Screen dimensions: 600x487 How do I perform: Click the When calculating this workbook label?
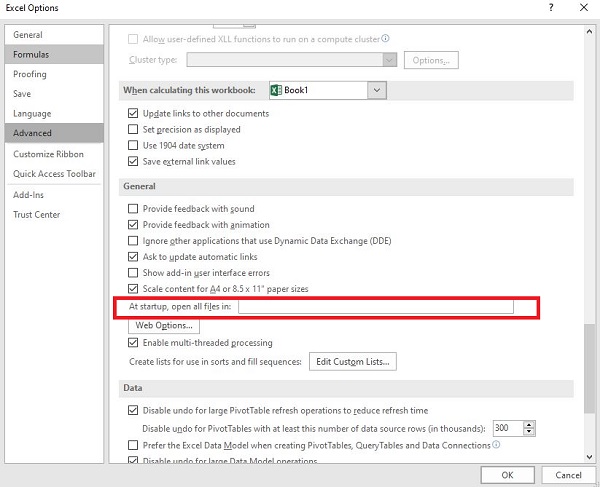click(189, 90)
